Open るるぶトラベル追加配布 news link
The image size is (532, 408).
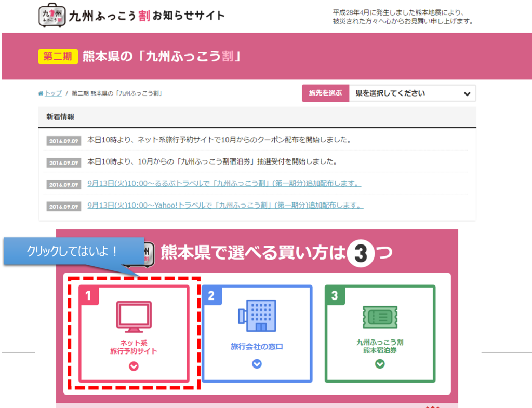pos(224,183)
